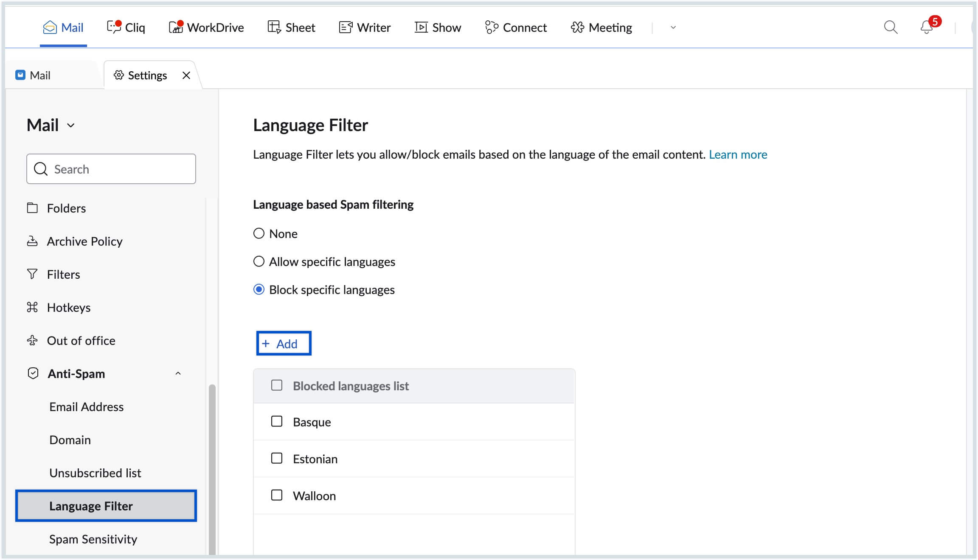Check the Blocked languages list select-all box
The image size is (978, 560).
[x=277, y=385]
